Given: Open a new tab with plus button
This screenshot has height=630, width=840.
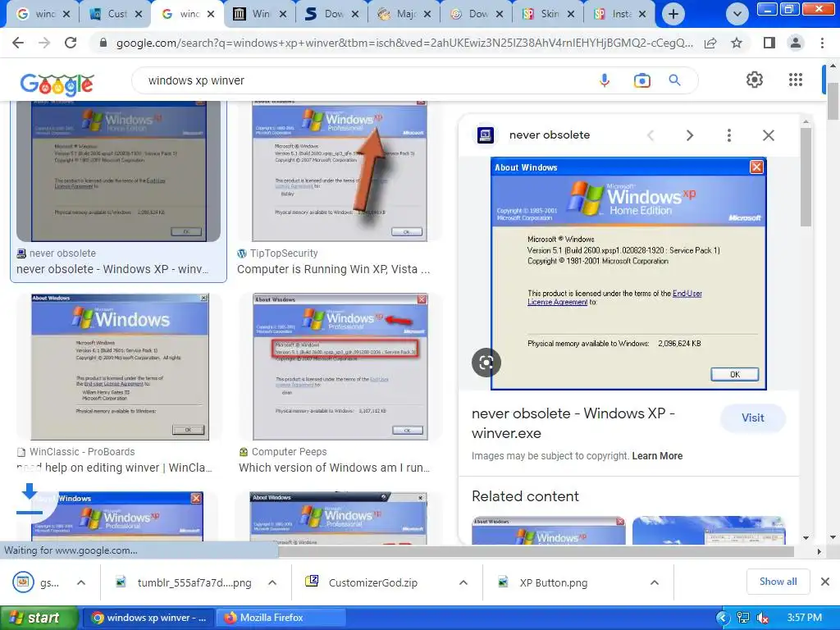Looking at the screenshot, I should point(673,14).
